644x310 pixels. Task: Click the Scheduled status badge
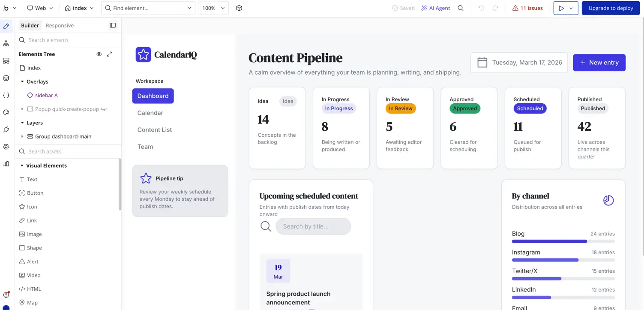pyautogui.click(x=530, y=108)
